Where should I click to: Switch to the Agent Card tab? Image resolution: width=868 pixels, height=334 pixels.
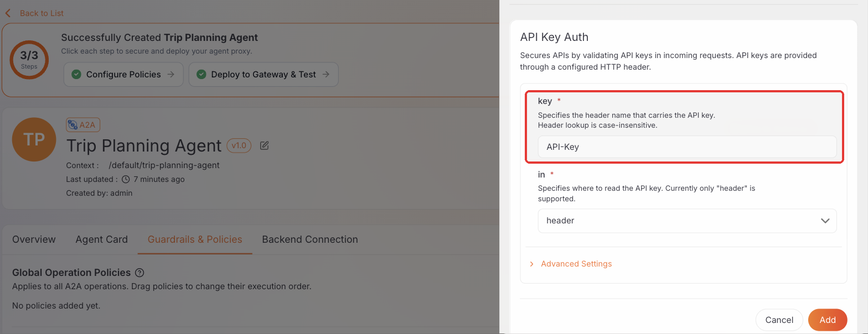101,239
